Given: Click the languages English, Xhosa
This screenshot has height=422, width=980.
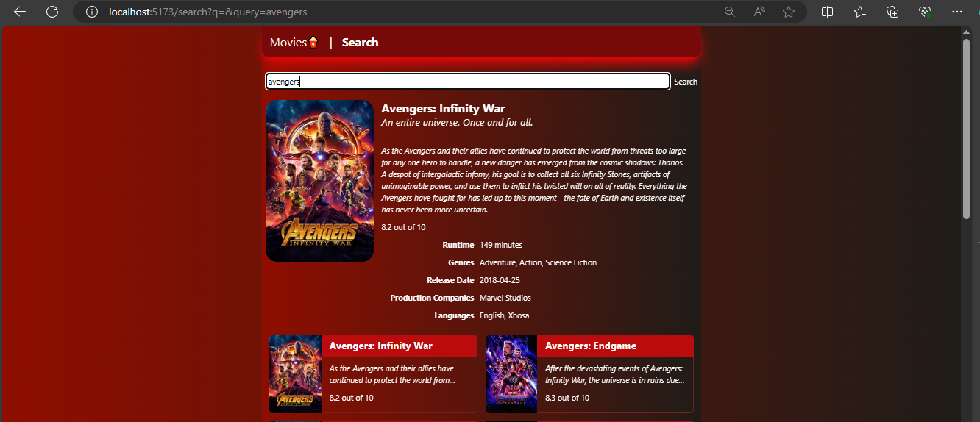Looking at the screenshot, I should [x=504, y=315].
